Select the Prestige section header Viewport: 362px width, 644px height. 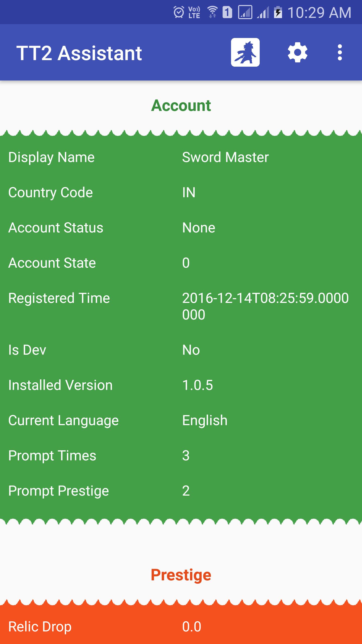181,575
